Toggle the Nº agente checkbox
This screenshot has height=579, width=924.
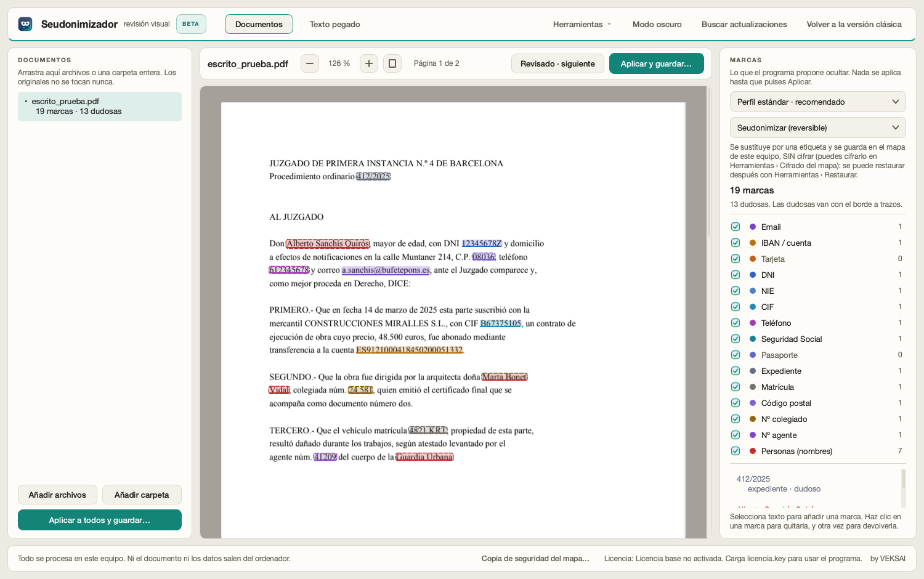click(x=736, y=435)
